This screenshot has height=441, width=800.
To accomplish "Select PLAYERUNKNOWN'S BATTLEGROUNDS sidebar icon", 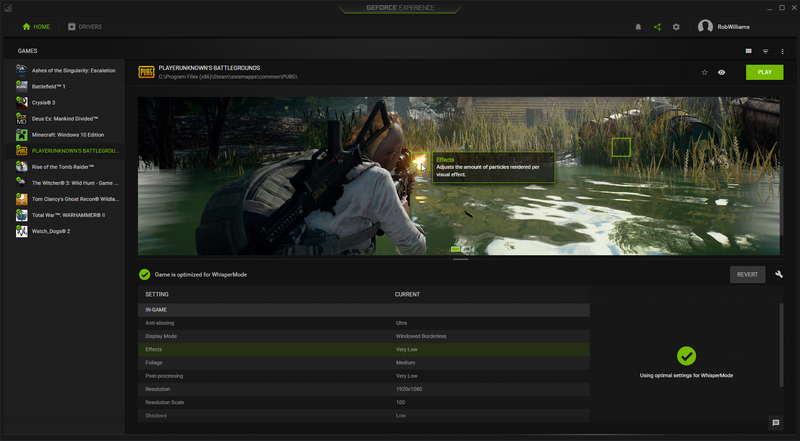I will [x=21, y=151].
